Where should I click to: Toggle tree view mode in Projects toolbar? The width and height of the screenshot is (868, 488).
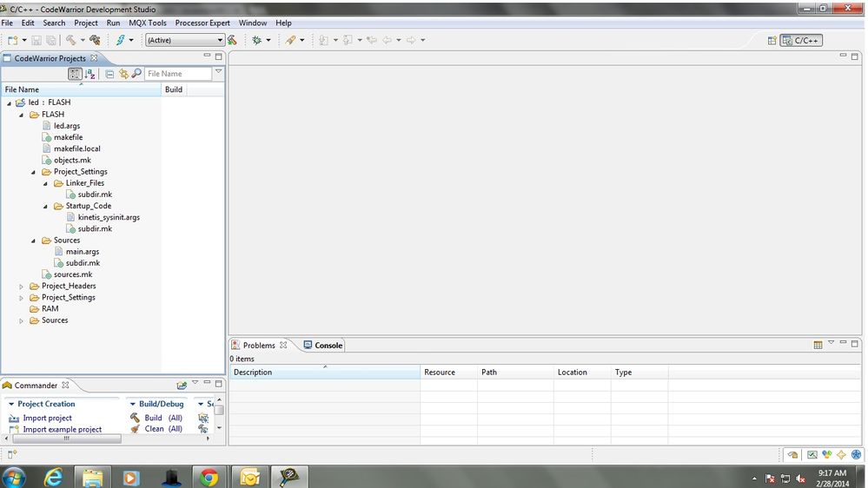pyautogui.click(x=75, y=74)
